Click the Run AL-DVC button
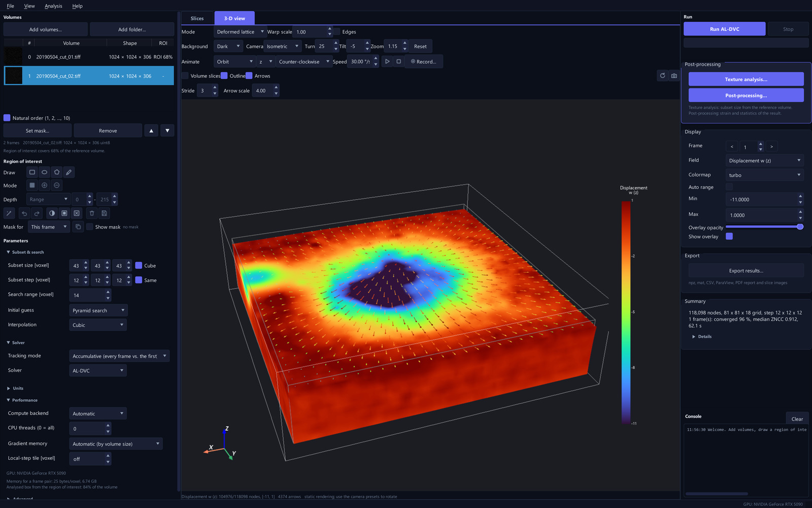This screenshot has width=812, height=508. point(725,29)
